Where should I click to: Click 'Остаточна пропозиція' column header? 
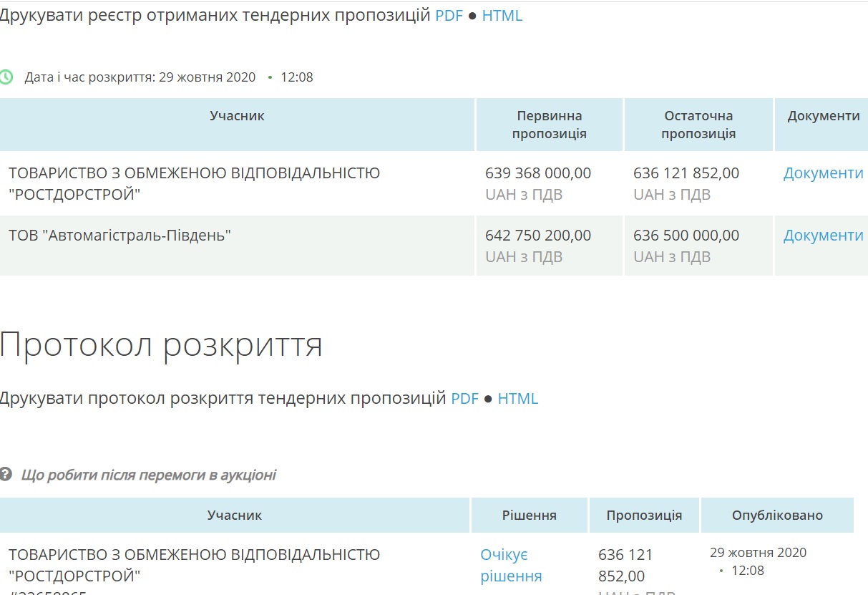coord(698,125)
